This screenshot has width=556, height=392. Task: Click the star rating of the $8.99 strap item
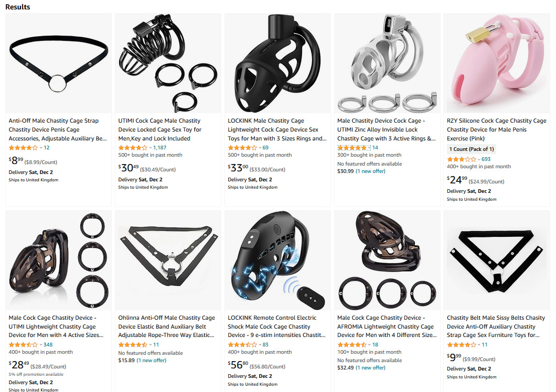tap(23, 147)
